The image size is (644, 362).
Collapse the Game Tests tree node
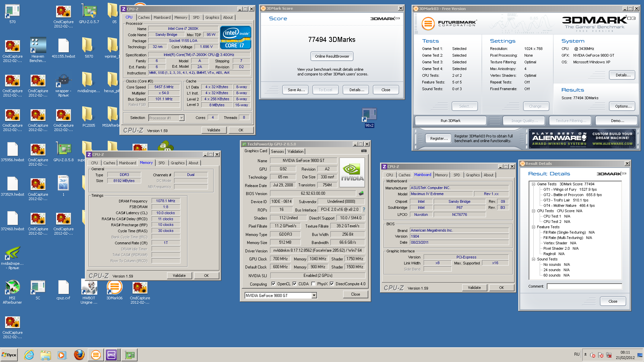pos(533,184)
